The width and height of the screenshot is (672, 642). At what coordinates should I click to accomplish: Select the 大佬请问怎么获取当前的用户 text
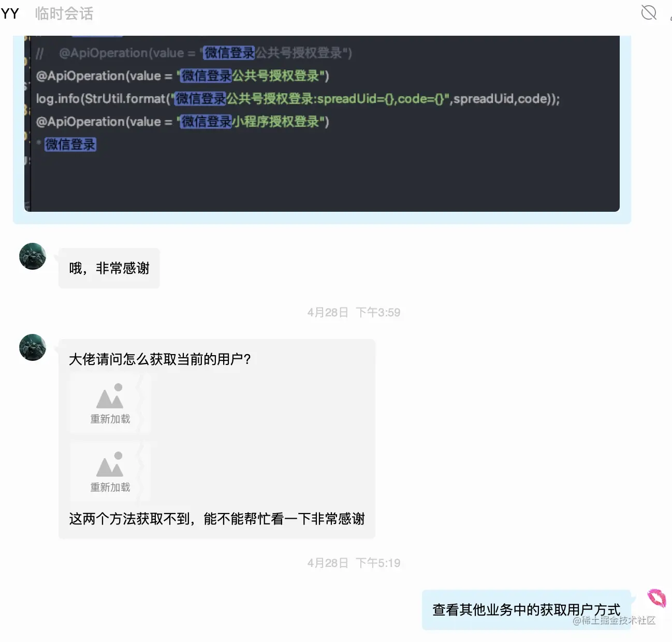pyautogui.click(x=160, y=359)
